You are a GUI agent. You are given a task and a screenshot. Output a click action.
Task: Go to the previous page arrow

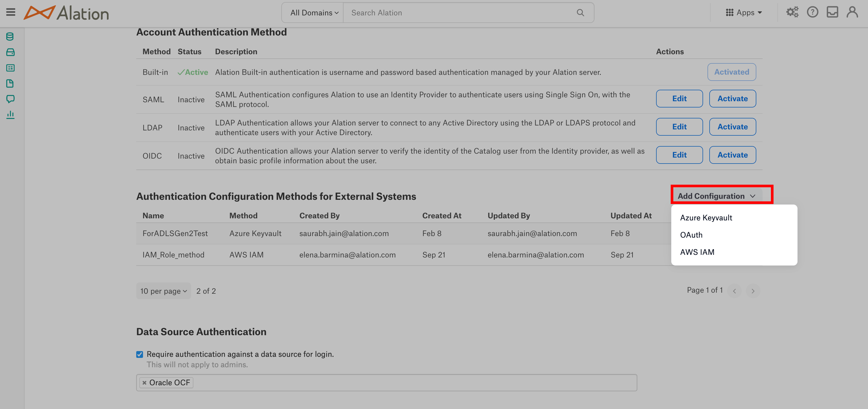tap(735, 291)
